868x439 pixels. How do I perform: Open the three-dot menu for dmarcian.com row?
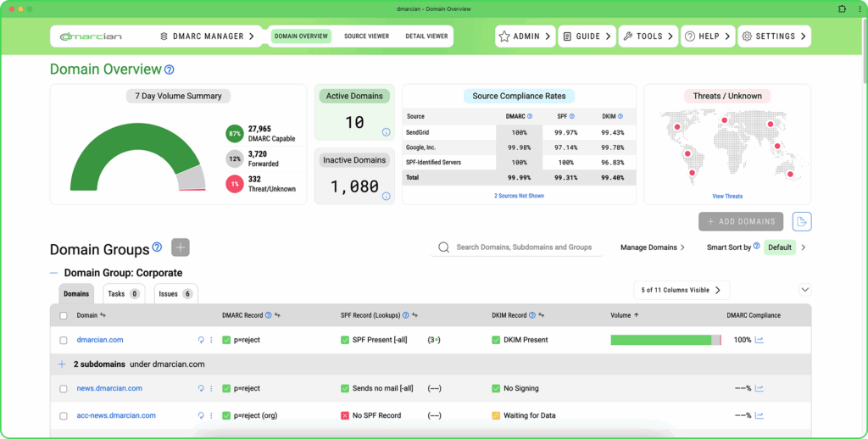[x=211, y=340]
